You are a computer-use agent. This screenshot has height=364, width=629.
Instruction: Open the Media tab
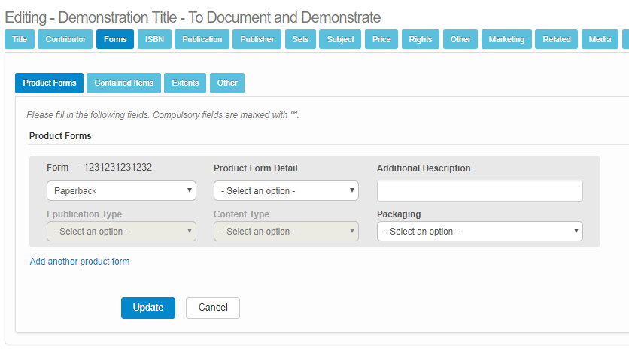[x=600, y=39]
